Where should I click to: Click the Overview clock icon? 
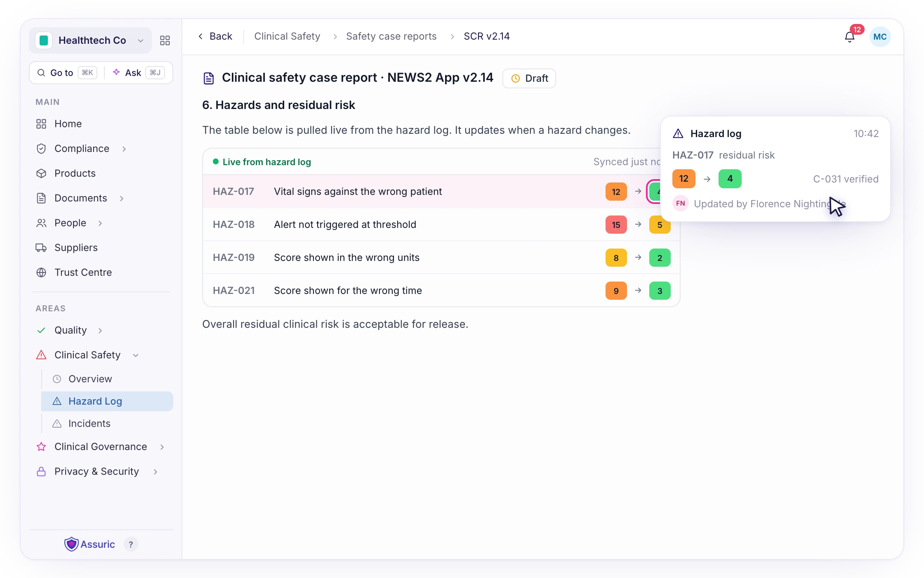coord(57,379)
